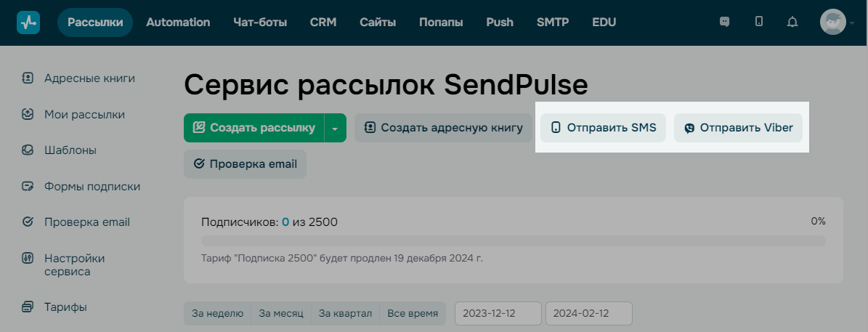868x332 pixels.
Task: Open Адресные книги in the sidebar
Action: [89, 78]
